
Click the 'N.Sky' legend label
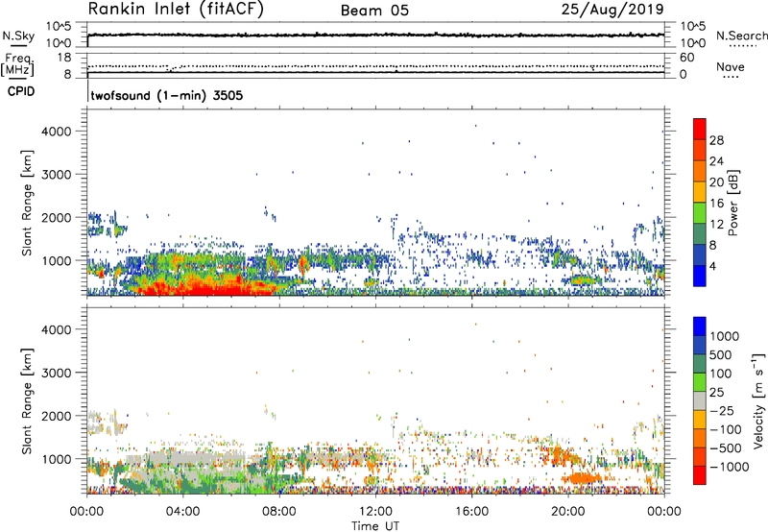18,36
